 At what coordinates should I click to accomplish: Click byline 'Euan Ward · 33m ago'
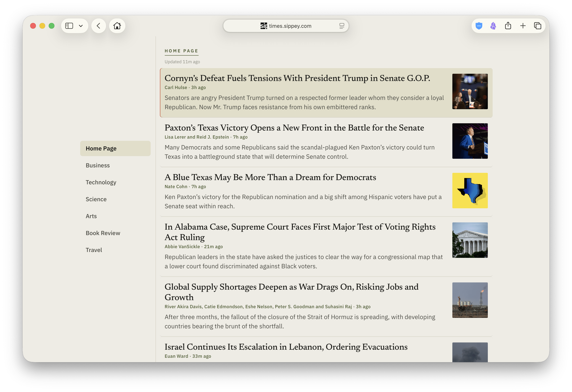coord(188,356)
